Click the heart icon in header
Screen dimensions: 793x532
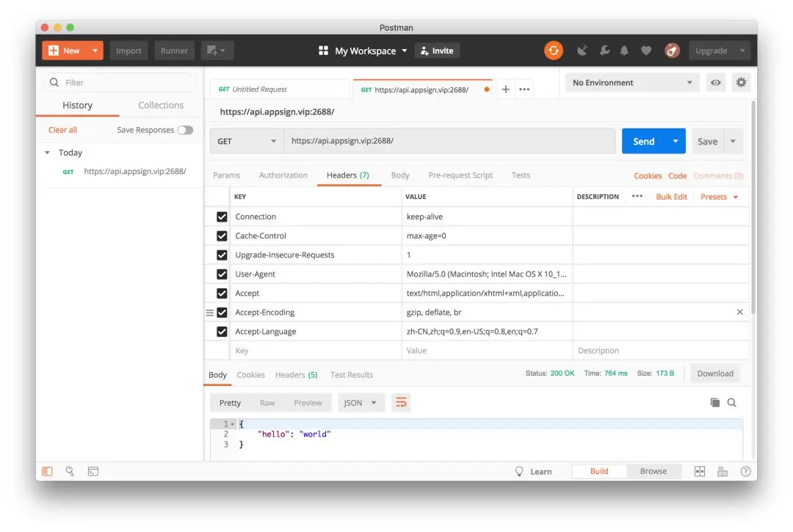point(646,51)
